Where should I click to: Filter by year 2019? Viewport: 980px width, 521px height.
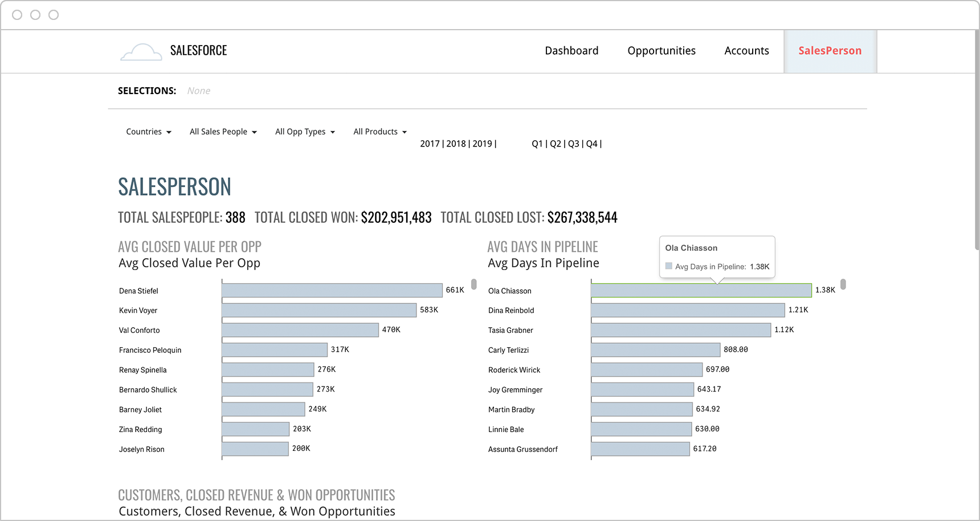tap(482, 144)
